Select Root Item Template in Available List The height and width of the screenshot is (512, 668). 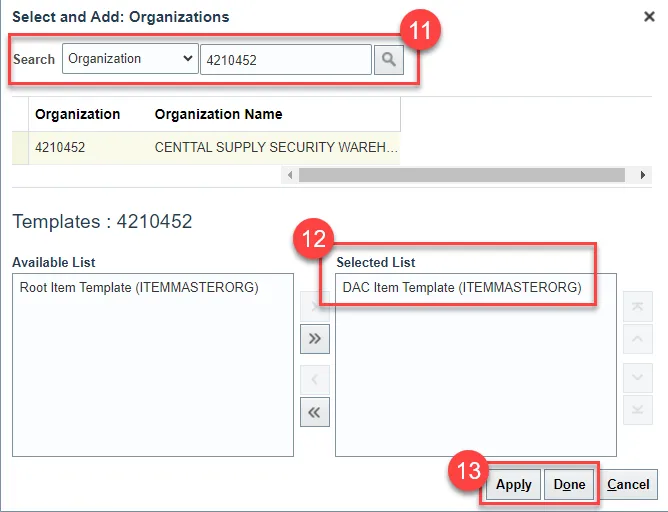tap(139, 288)
